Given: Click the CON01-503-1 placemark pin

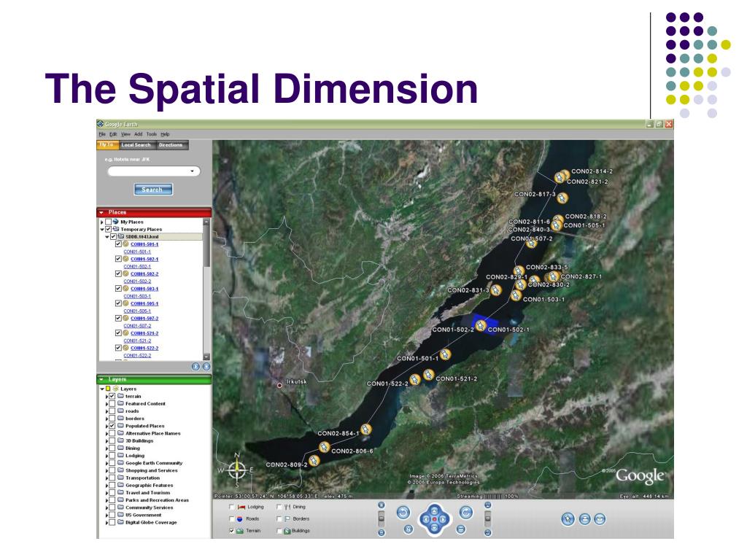Looking at the screenshot, I should (516, 296).
